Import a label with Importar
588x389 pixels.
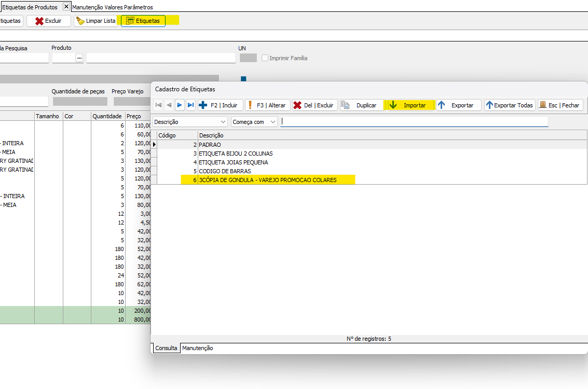coord(410,105)
